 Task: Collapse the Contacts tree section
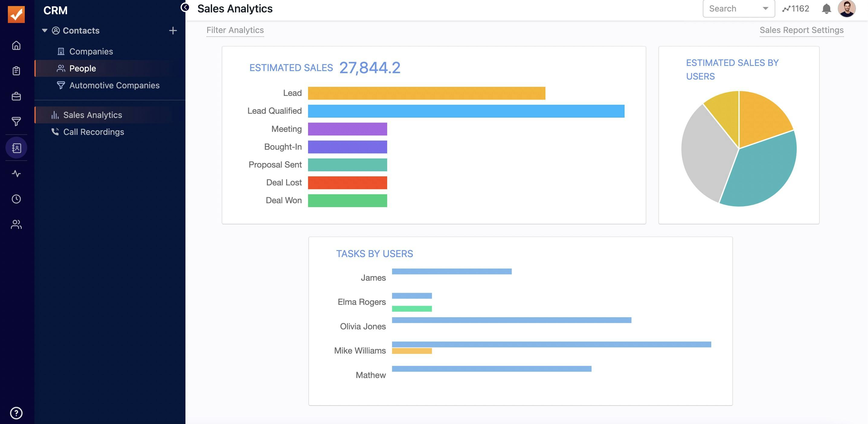pyautogui.click(x=44, y=31)
